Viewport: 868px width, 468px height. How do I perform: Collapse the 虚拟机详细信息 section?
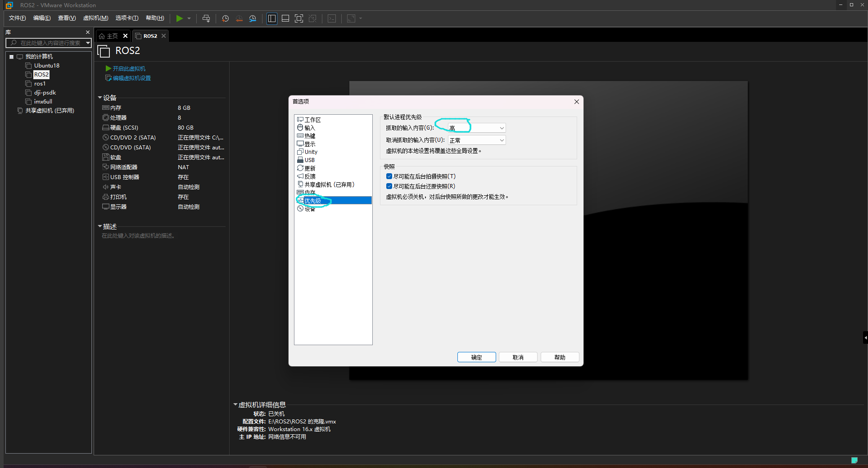pyautogui.click(x=235, y=405)
